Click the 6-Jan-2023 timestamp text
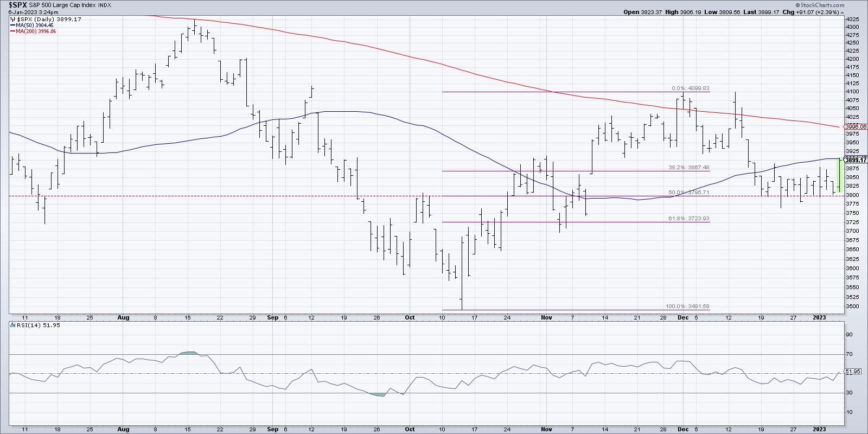The image size is (868, 434). coord(33,12)
